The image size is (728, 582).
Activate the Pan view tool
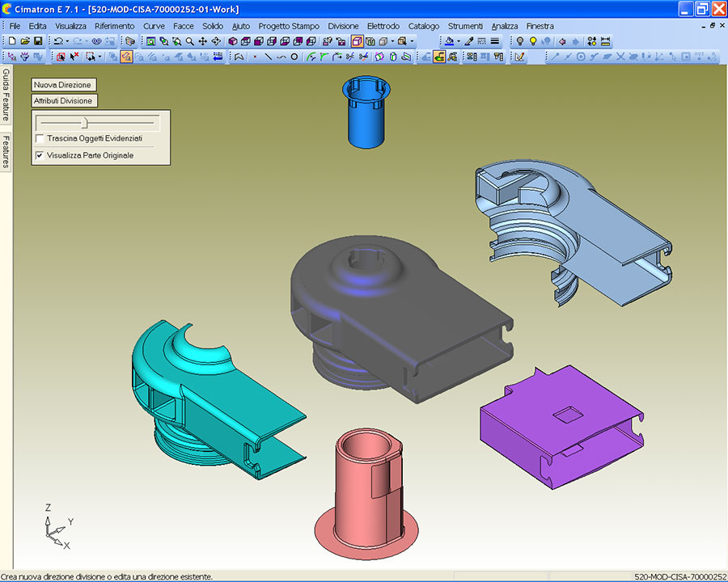click(203, 40)
